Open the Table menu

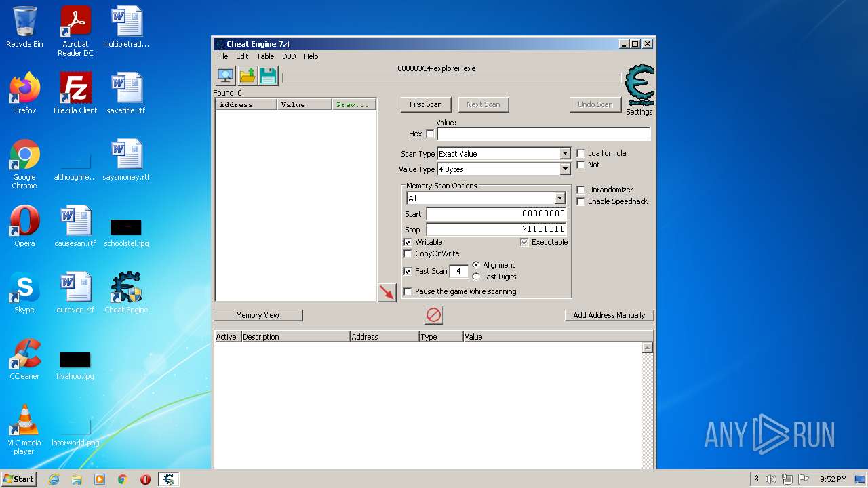pyautogui.click(x=265, y=56)
